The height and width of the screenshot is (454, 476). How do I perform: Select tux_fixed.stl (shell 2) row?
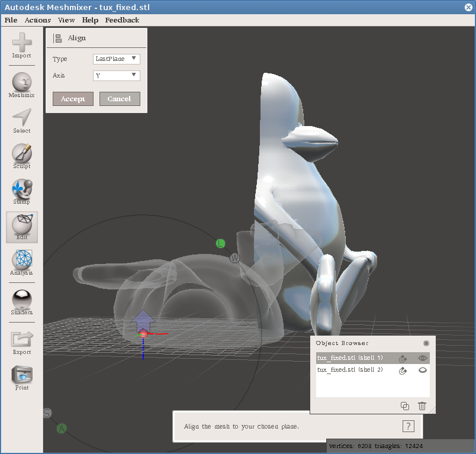(373, 370)
